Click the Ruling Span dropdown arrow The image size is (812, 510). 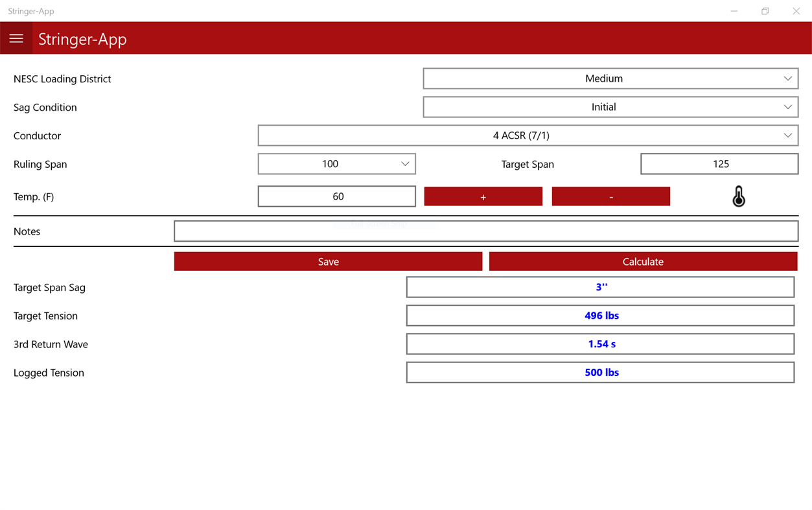coord(406,164)
